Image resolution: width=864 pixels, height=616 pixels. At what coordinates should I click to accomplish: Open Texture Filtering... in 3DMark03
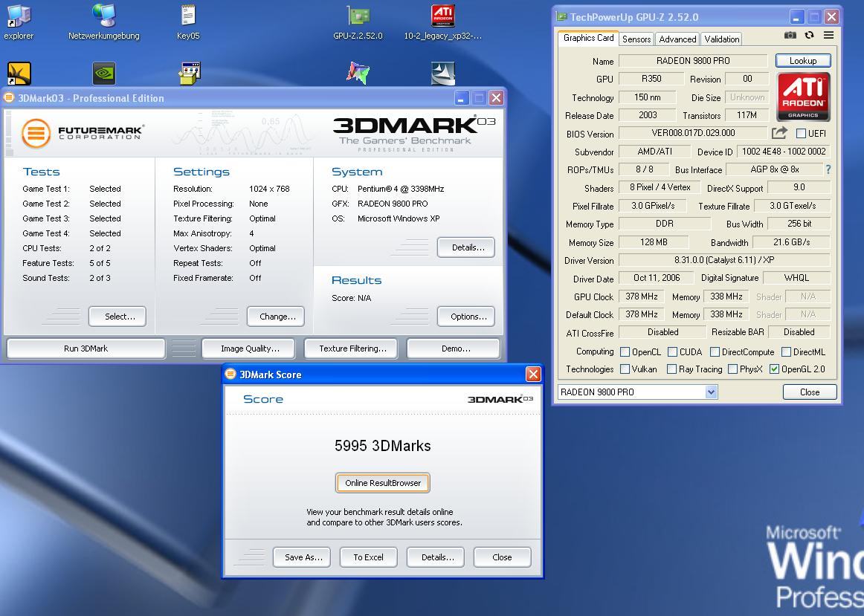tap(351, 348)
